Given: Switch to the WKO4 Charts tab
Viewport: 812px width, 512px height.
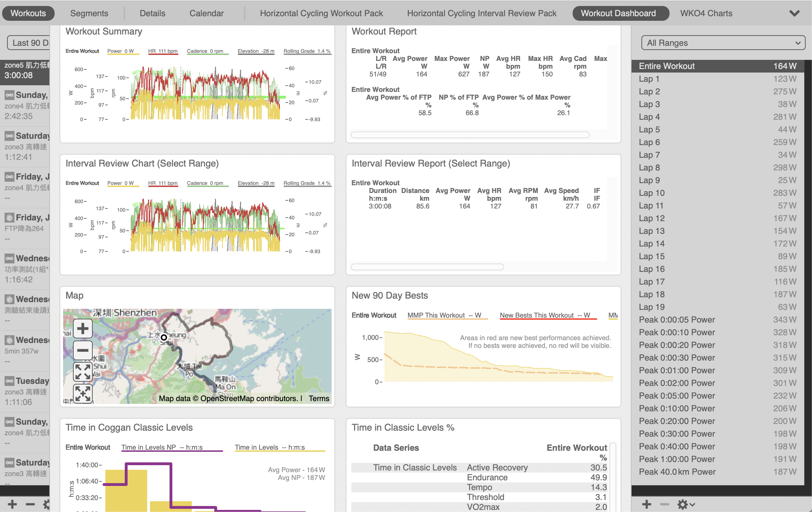Looking at the screenshot, I should click(706, 13).
